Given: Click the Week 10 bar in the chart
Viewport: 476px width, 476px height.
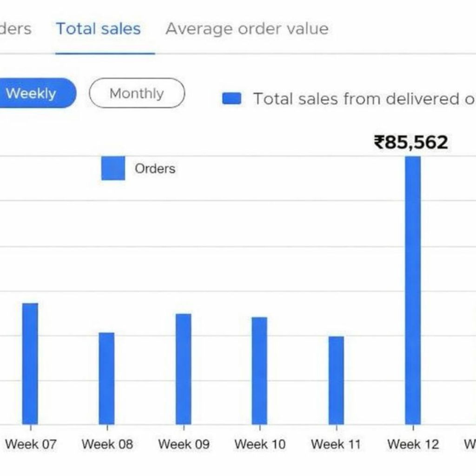Looking at the screenshot, I should point(259,370).
